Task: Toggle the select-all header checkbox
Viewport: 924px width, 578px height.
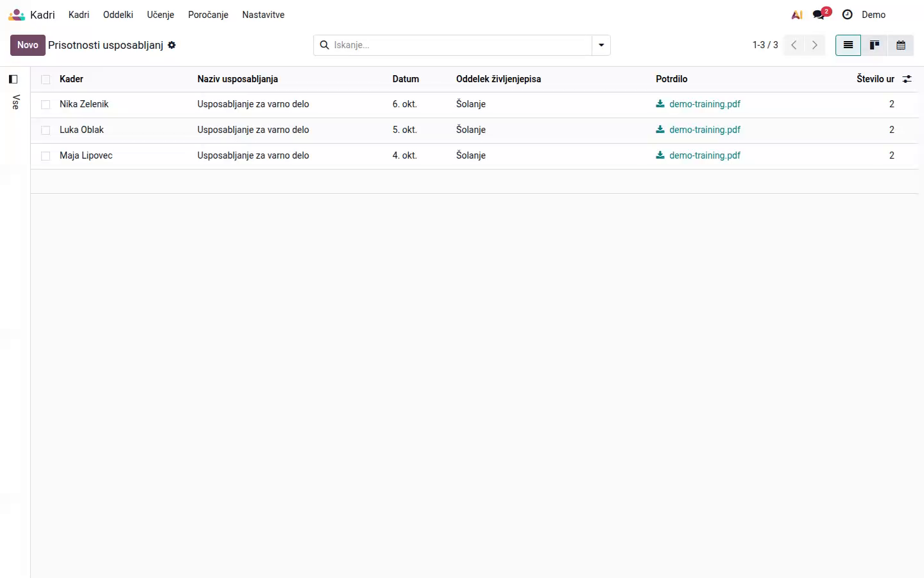Action: (x=46, y=79)
